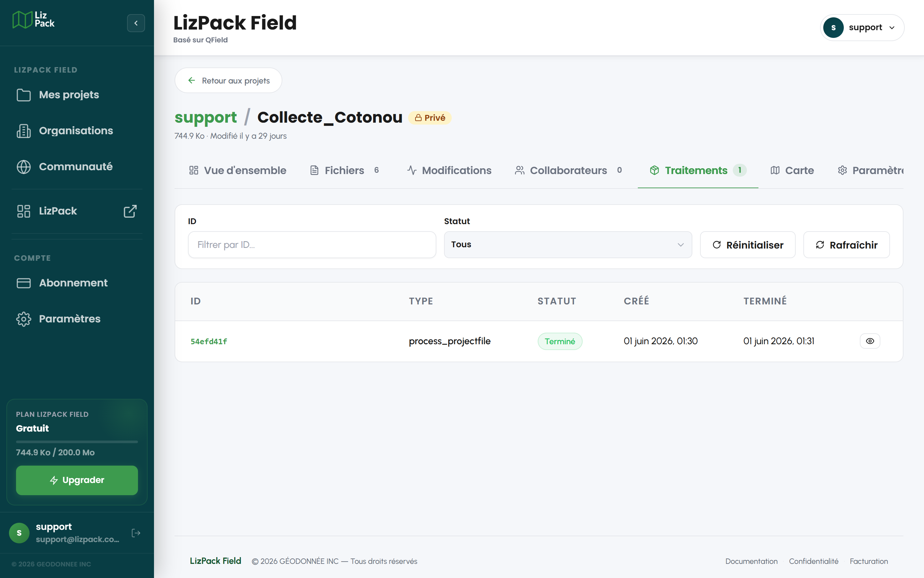Click the LizPack grid icon in sidebar

coord(24,211)
